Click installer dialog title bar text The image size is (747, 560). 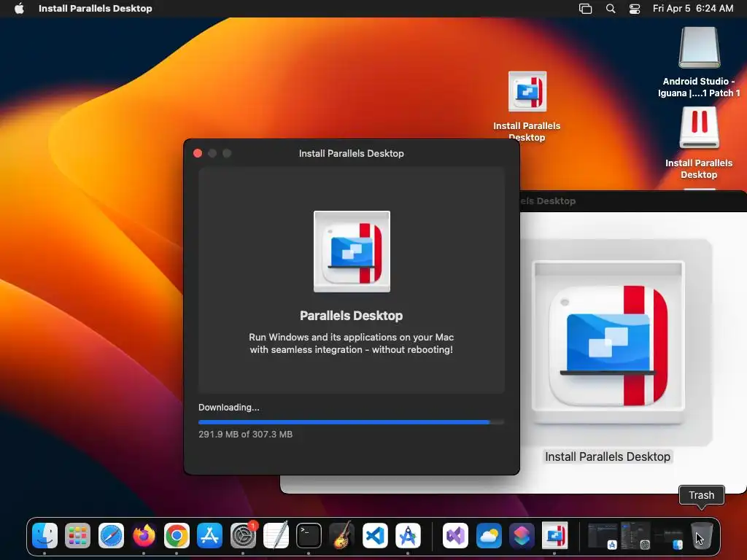pyautogui.click(x=351, y=153)
